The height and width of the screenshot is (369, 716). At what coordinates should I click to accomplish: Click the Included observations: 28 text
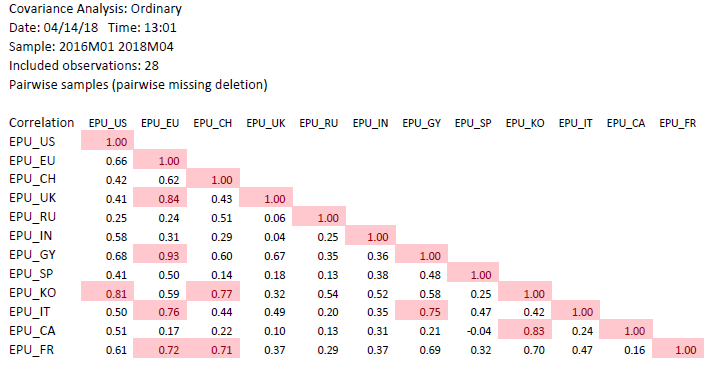84,66
